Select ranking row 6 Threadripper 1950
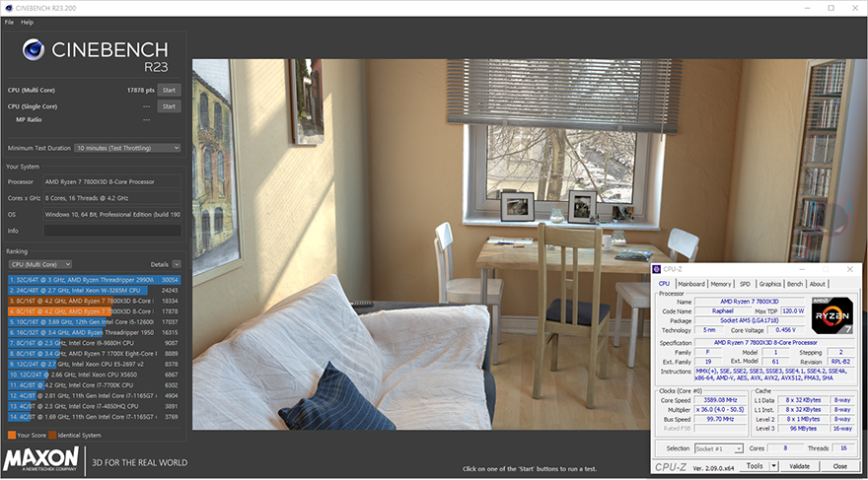 pyautogui.click(x=94, y=332)
